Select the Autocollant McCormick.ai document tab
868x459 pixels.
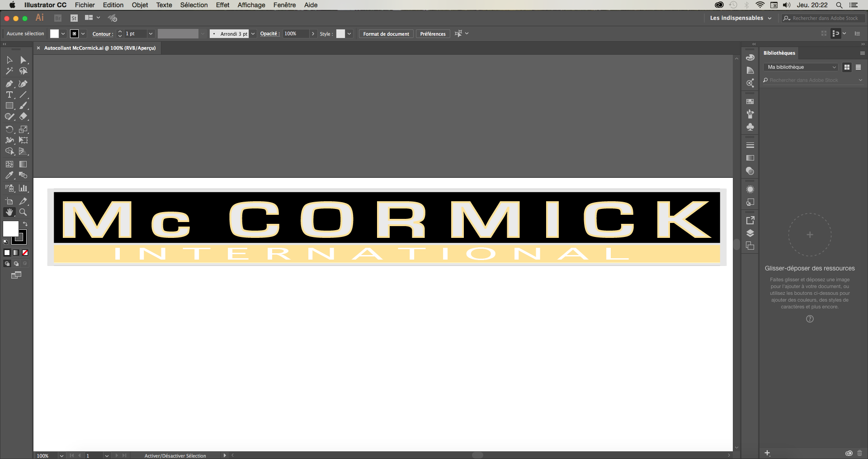click(x=99, y=48)
